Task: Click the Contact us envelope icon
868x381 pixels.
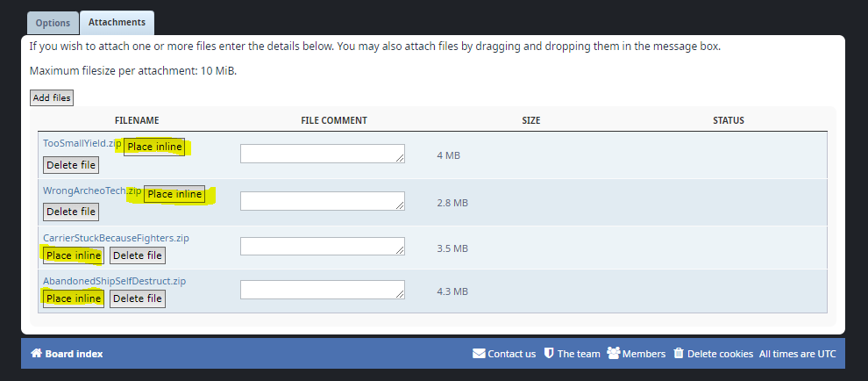Action: [x=479, y=354]
